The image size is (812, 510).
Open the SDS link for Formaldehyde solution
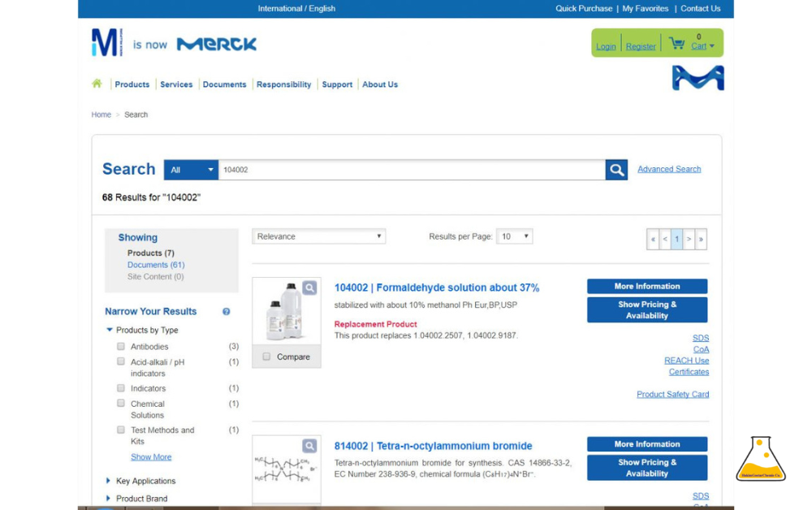(701, 338)
